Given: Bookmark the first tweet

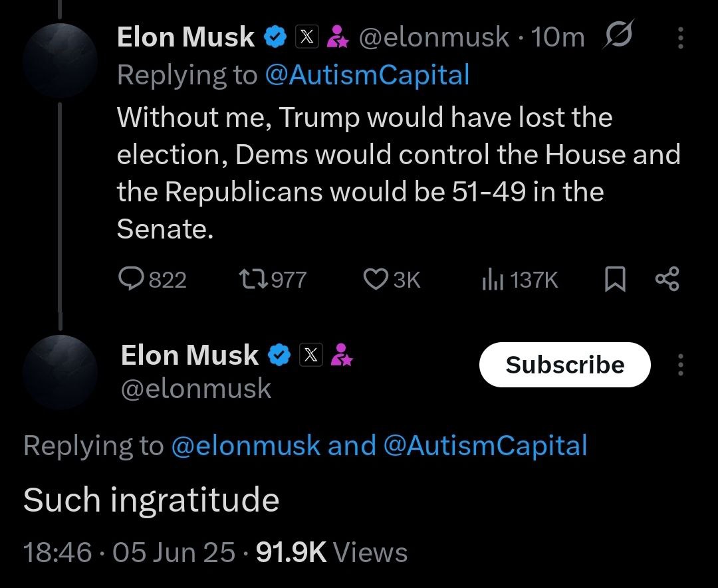Looking at the screenshot, I should 616,280.
